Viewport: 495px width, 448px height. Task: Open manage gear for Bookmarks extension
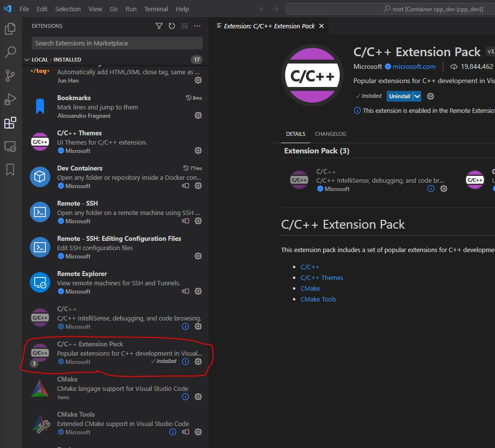pyautogui.click(x=198, y=115)
